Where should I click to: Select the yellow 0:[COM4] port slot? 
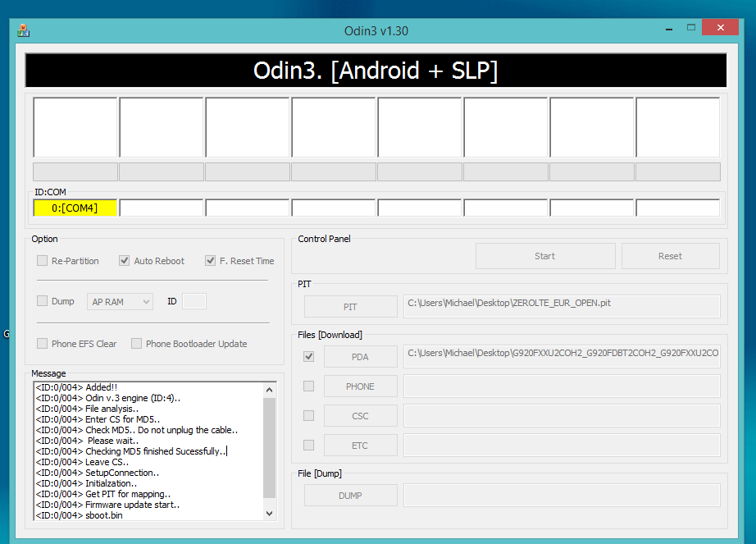pos(75,208)
